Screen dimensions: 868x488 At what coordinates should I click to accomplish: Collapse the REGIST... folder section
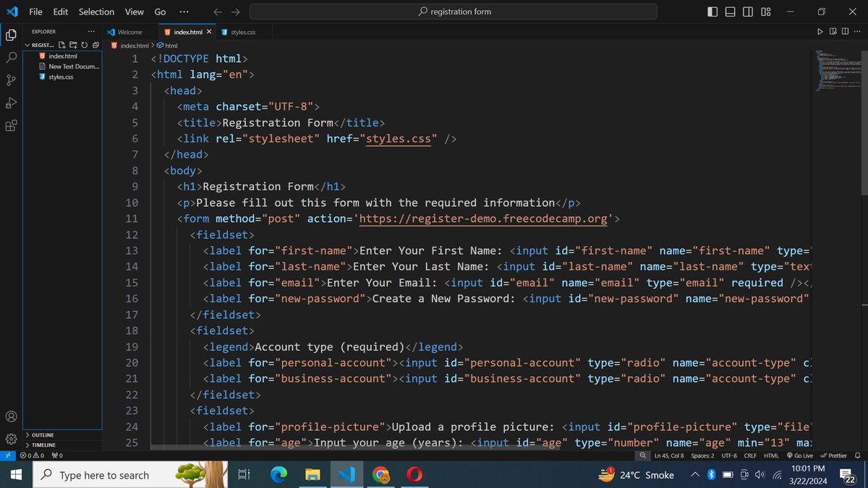[40, 45]
